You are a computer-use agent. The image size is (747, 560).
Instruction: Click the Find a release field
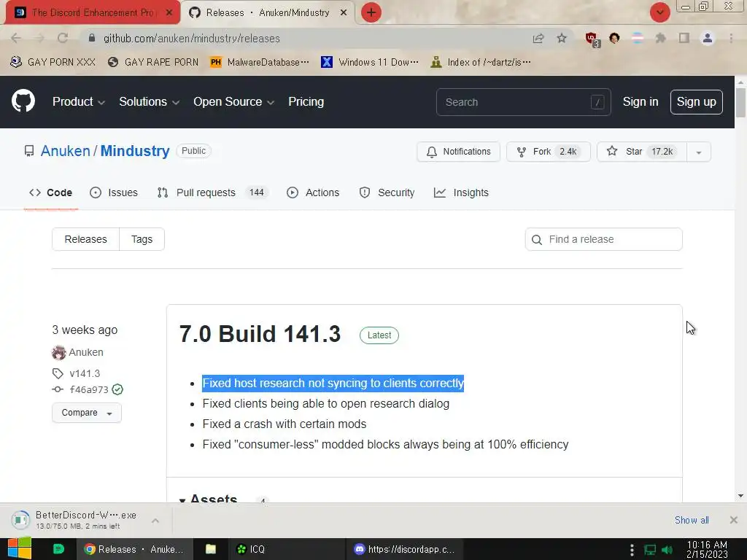(603, 239)
